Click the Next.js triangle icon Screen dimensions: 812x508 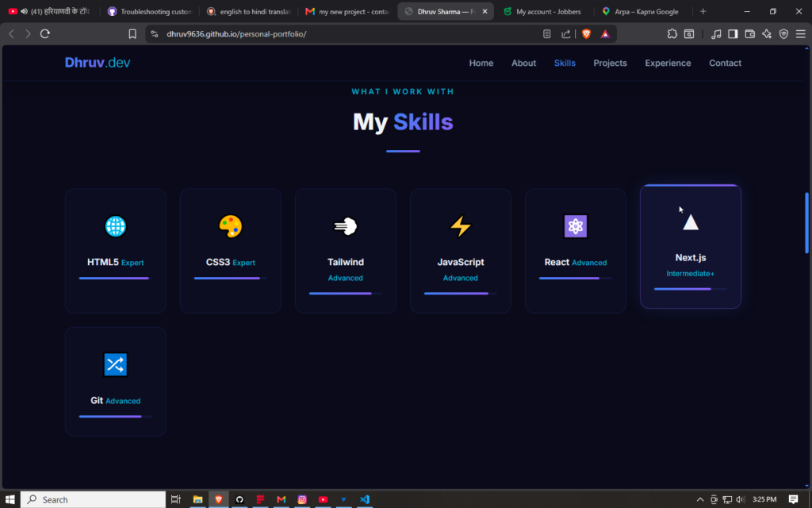(x=691, y=222)
